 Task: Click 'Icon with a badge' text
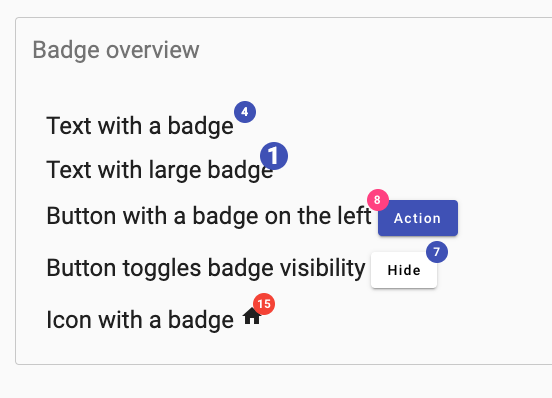pos(140,320)
